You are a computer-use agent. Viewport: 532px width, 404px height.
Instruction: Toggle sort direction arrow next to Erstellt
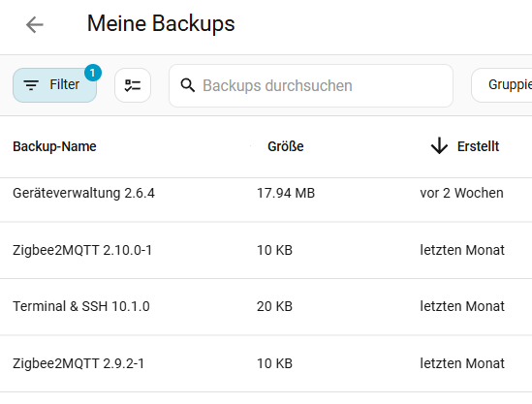coord(439,146)
